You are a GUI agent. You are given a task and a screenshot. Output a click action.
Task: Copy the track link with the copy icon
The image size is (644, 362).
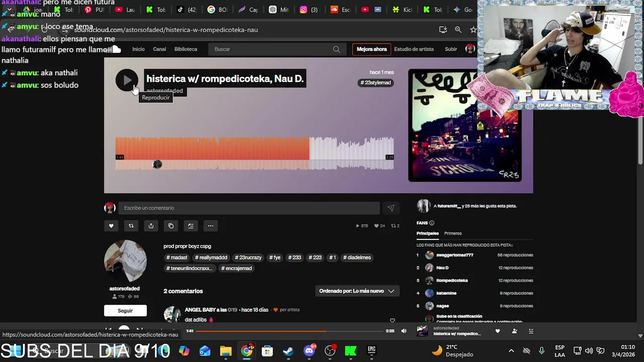coord(171,226)
